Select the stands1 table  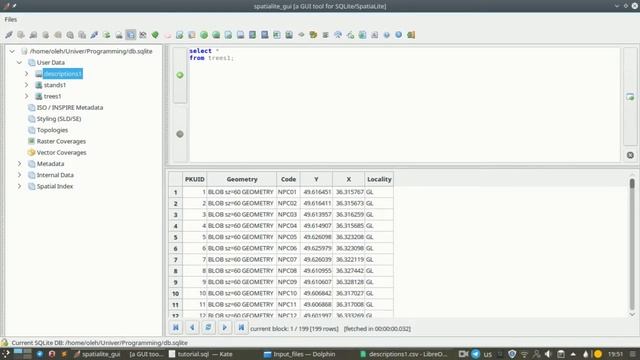pos(55,85)
